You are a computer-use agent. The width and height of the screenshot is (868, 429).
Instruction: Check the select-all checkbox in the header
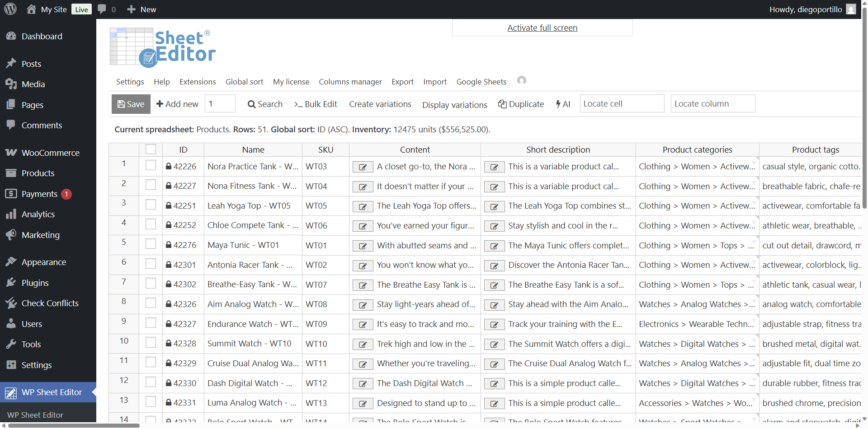click(x=151, y=149)
